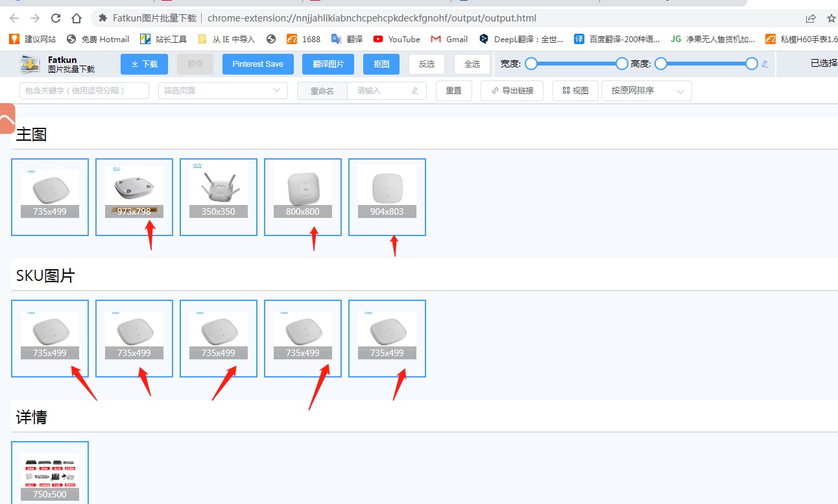Click the Pinterest Save button
The image size is (838, 504).
click(257, 64)
